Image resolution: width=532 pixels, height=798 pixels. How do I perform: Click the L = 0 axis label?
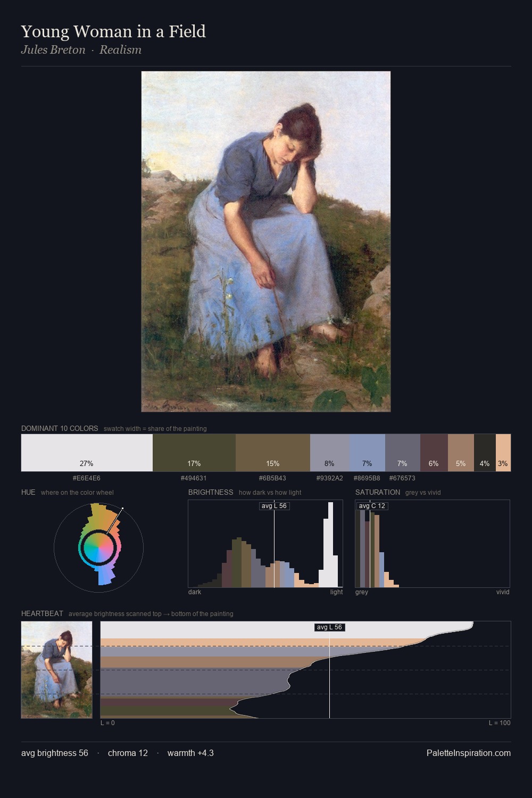click(x=107, y=723)
